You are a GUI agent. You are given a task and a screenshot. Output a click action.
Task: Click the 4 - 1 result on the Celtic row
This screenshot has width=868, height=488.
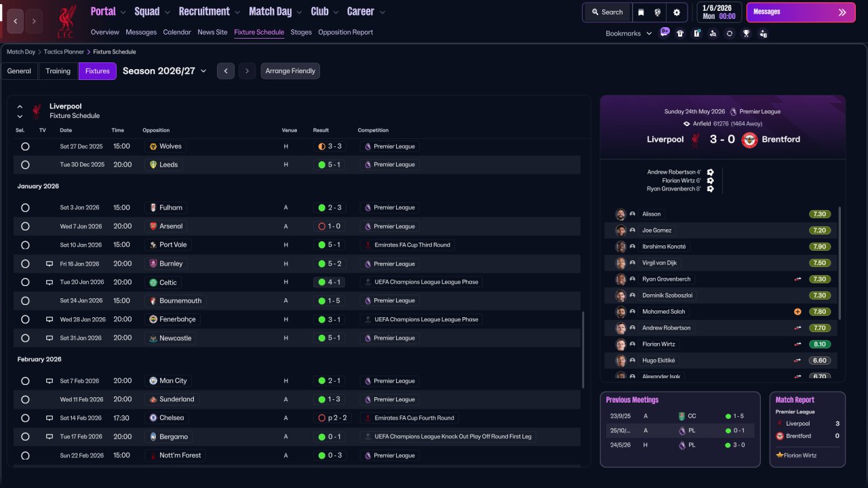(330, 283)
